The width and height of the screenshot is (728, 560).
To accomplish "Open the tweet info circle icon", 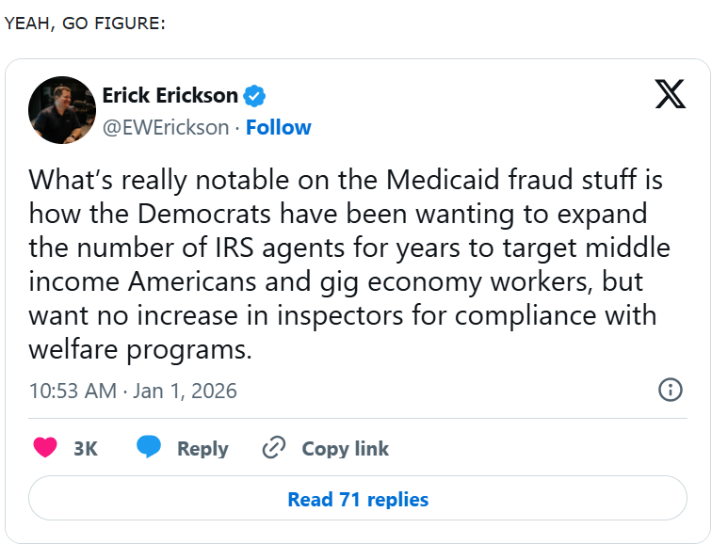I will (670, 390).
